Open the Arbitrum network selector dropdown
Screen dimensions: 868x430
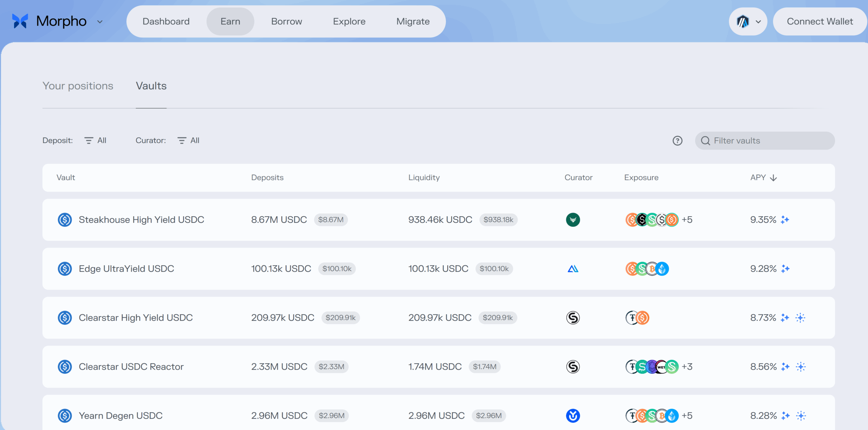pos(748,22)
